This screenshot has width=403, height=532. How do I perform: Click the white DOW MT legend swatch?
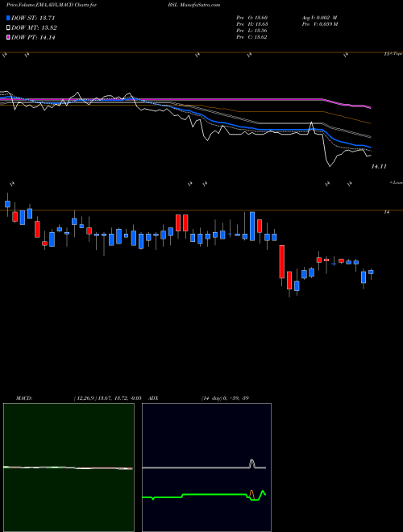pos(9,28)
